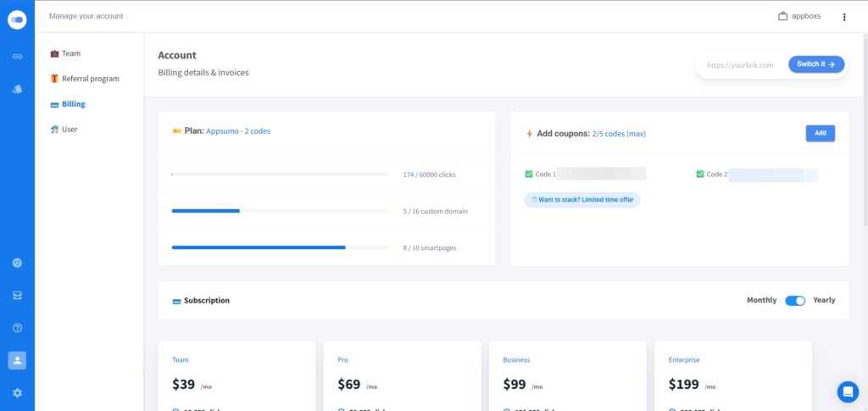Open the help question mark icon
This screenshot has height=411, width=868.
17,328
